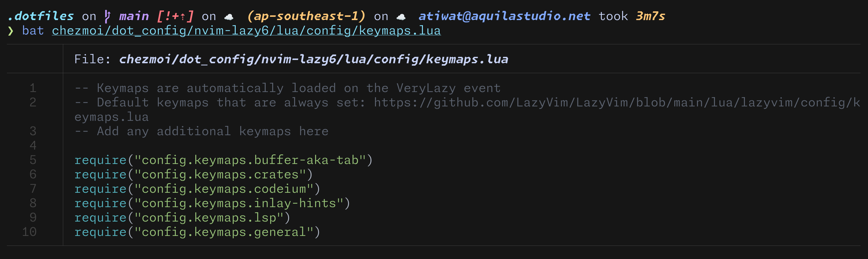This screenshot has width=868, height=259.
Task: Click the require keyword on the lsp line
Action: click(100, 218)
